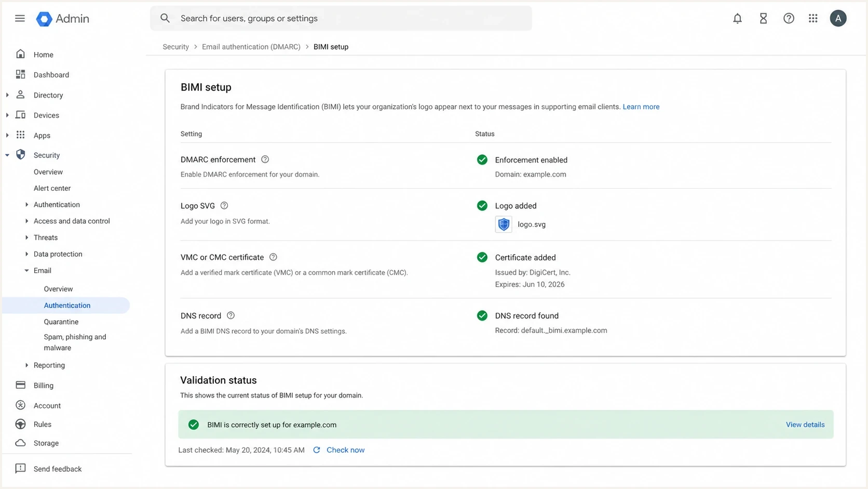This screenshot has width=868, height=489.
Task: Click the Send feedback icon
Action: (20, 469)
